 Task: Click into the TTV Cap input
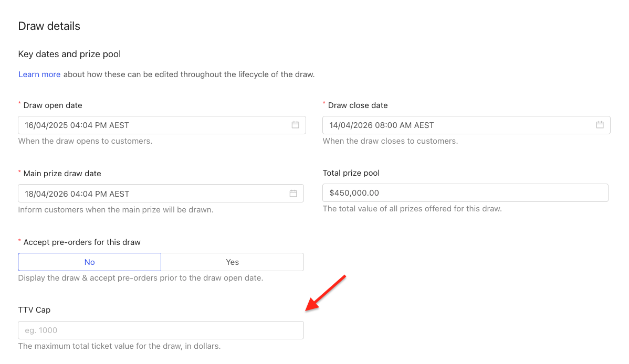coord(161,330)
